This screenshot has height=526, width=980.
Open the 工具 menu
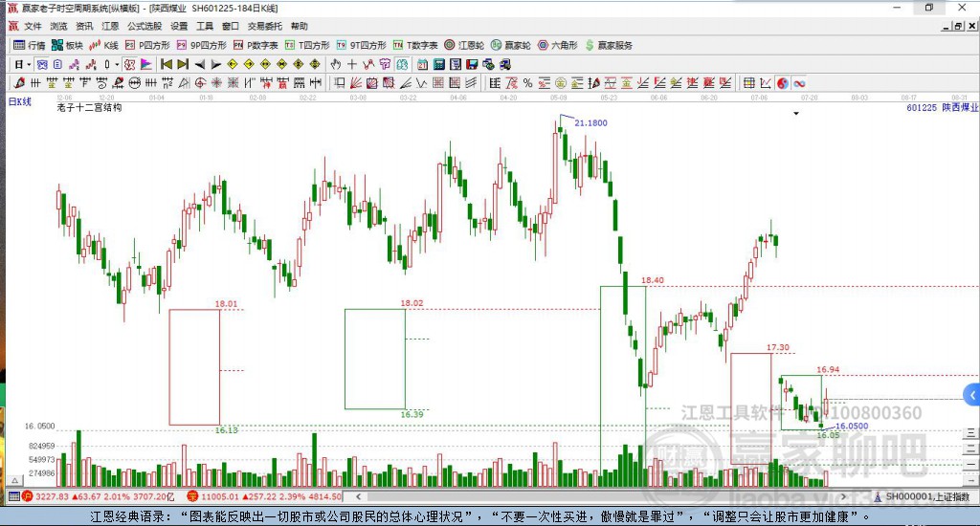point(205,26)
